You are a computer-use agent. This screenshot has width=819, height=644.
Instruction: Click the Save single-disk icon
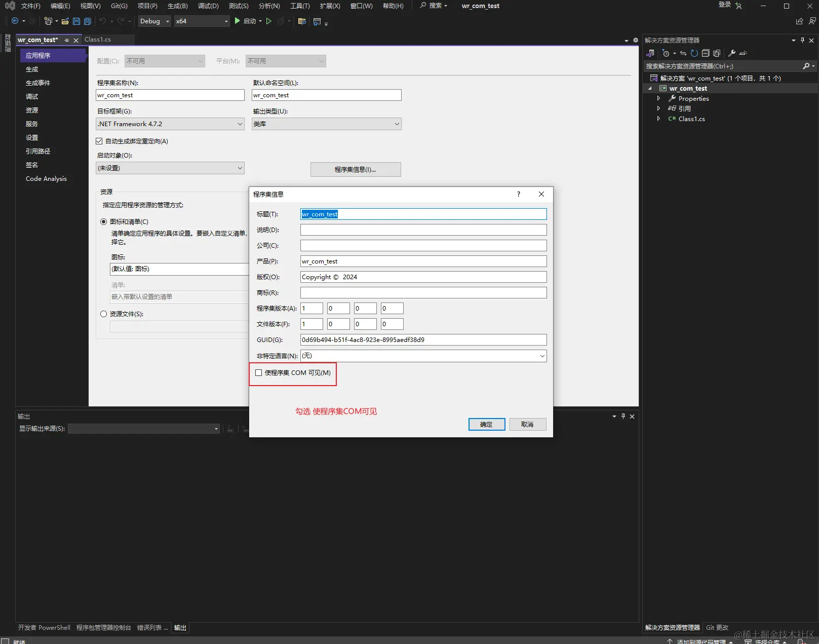(76, 21)
